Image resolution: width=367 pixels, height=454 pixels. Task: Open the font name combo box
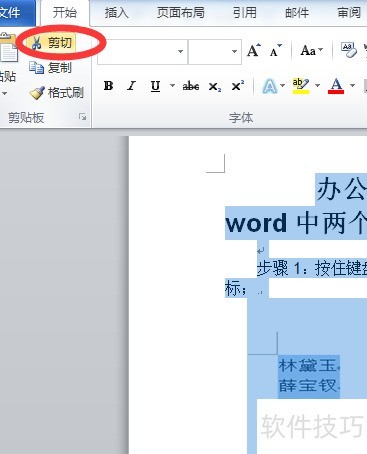tap(142, 52)
